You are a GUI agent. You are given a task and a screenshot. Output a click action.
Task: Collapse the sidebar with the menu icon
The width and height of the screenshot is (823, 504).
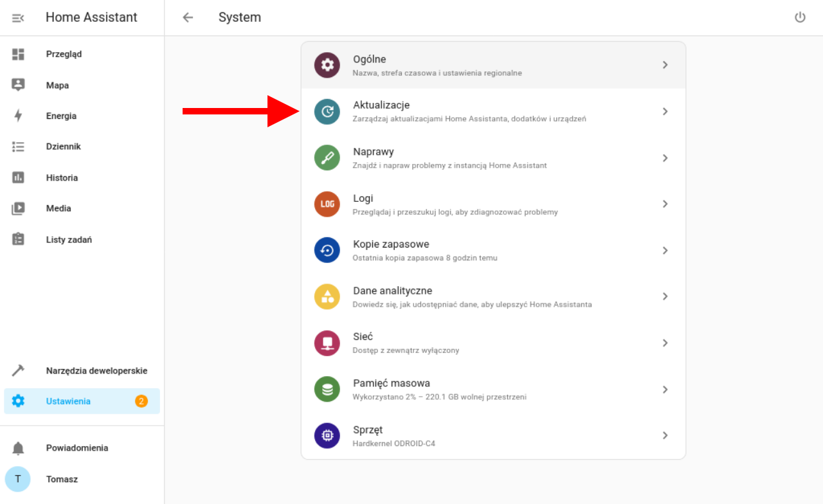(x=18, y=17)
